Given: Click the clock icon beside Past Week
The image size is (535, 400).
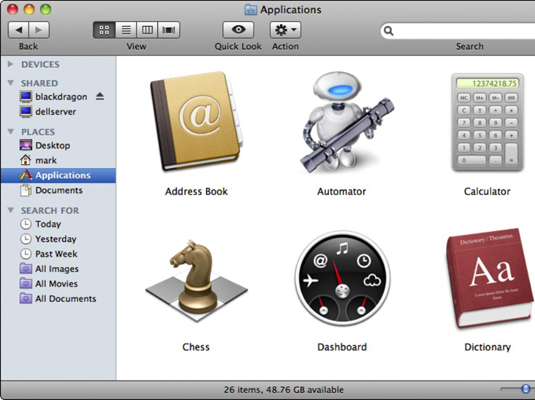Looking at the screenshot, I should (26, 254).
